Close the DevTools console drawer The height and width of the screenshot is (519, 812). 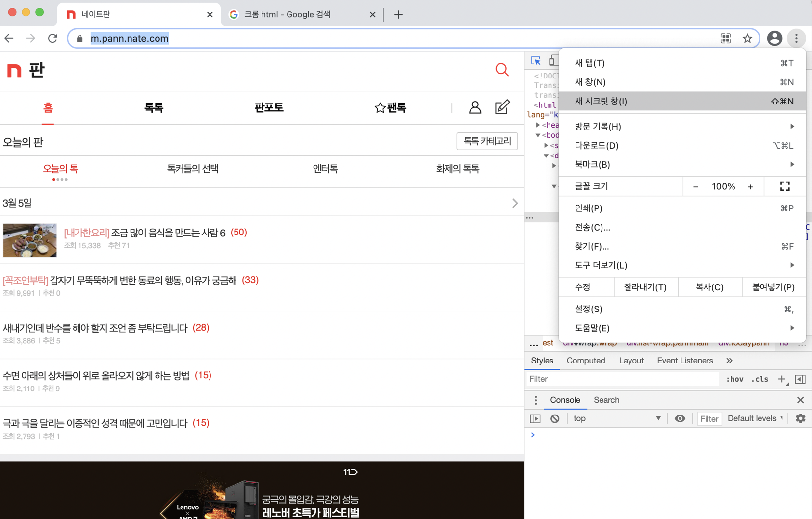click(800, 400)
